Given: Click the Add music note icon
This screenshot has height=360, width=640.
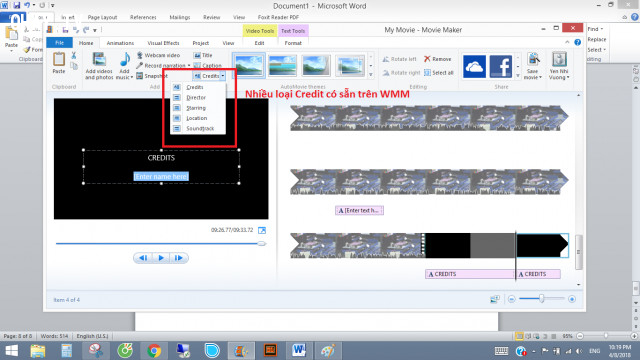Looking at the screenshot, I should [124, 60].
